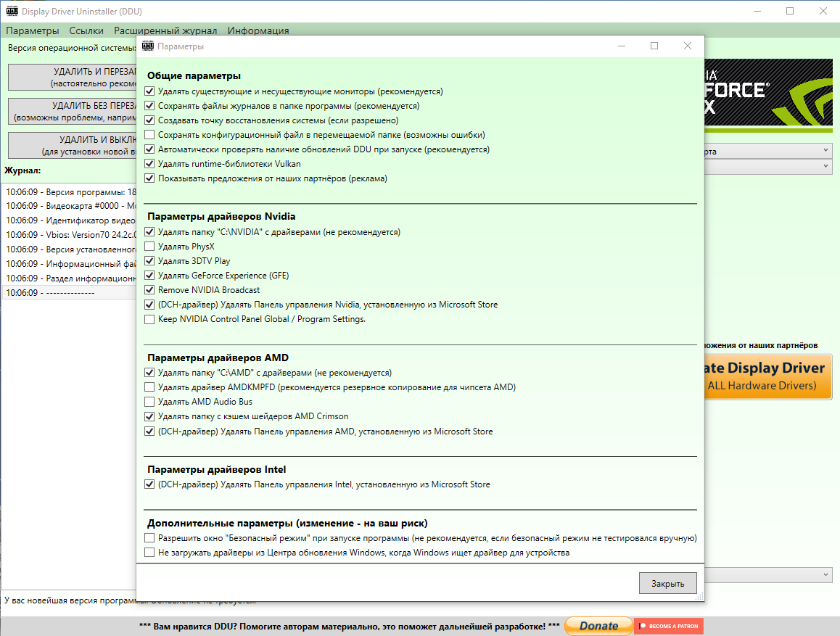Image resolution: width=840 pixels, height=636 pixels.
Task: Open the dropdown at bottom right corner
Action: point(768,575)
